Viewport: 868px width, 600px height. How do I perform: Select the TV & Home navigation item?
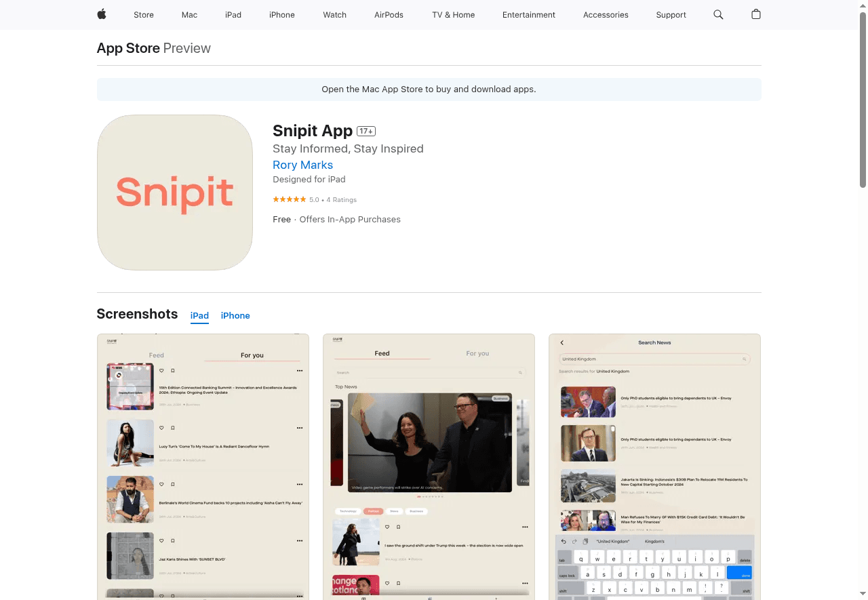click(453, 15)
